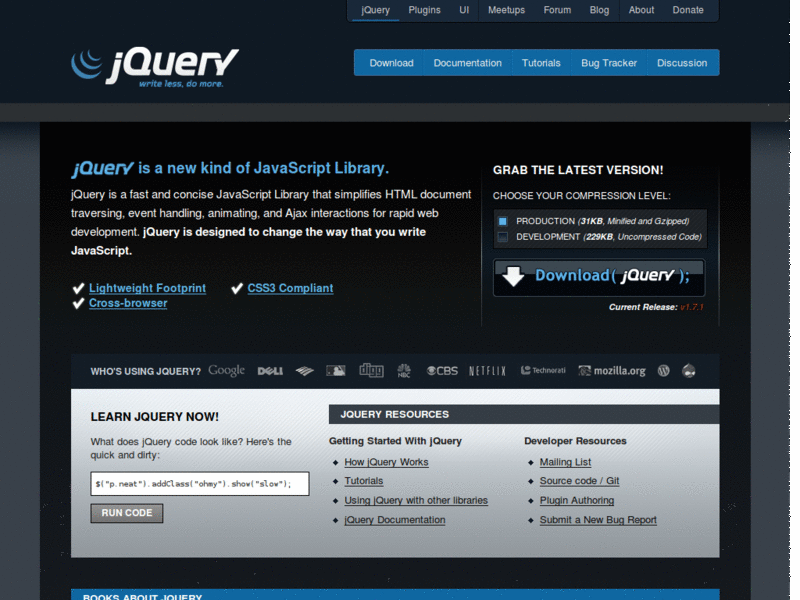Click the WordPress logo

(x=663, y=371)
